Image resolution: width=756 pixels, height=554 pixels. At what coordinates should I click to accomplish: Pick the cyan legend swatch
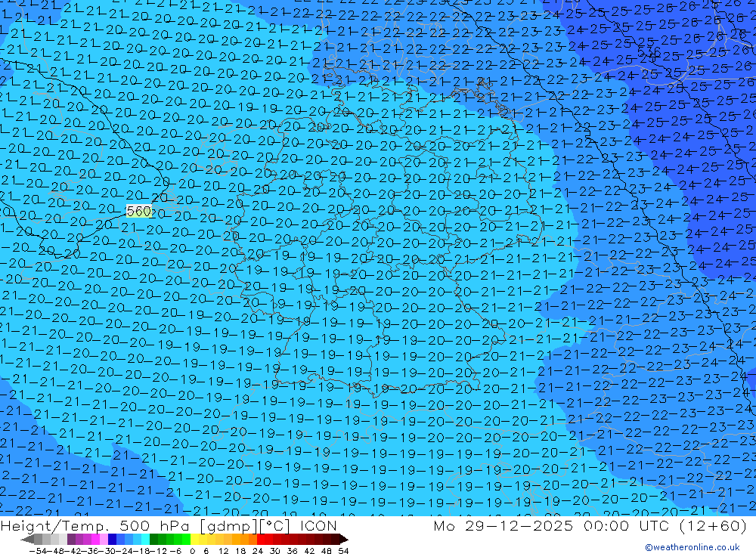point(145,540)
